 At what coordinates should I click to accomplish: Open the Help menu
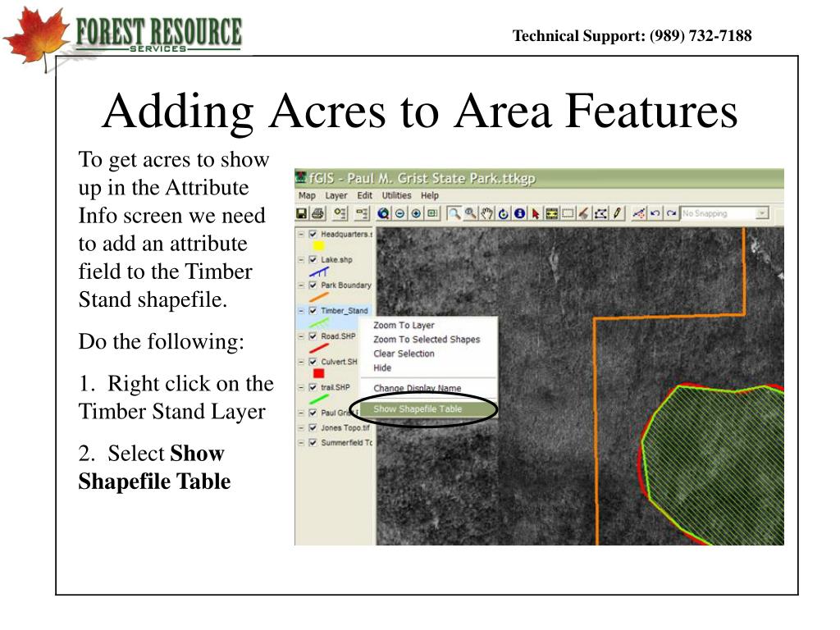430,195
